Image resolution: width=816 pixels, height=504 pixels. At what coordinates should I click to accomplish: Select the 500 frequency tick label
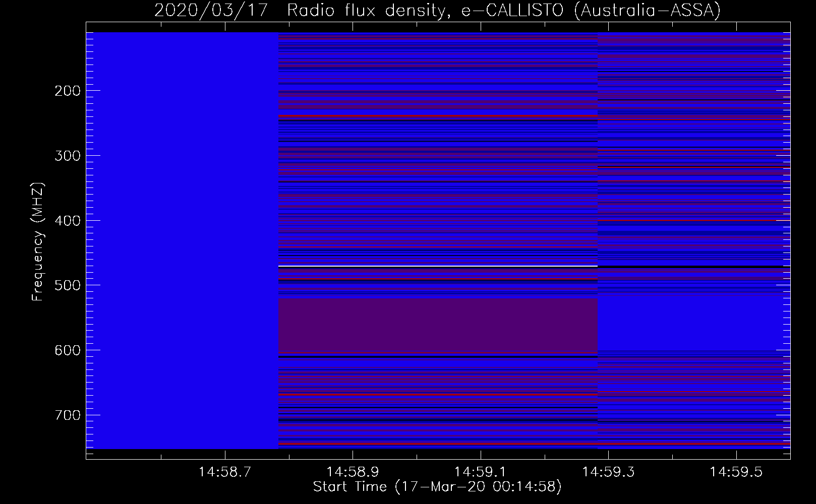[67, 285]
